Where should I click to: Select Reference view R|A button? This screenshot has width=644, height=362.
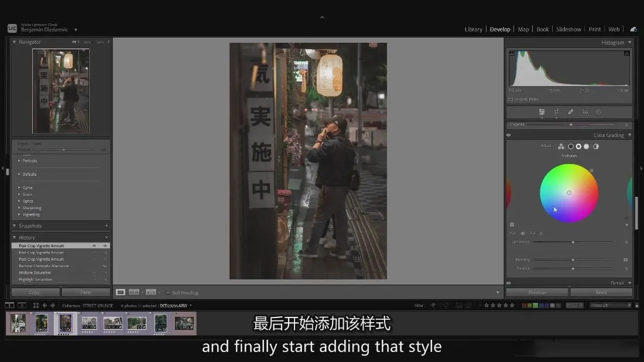click(134, 292)
